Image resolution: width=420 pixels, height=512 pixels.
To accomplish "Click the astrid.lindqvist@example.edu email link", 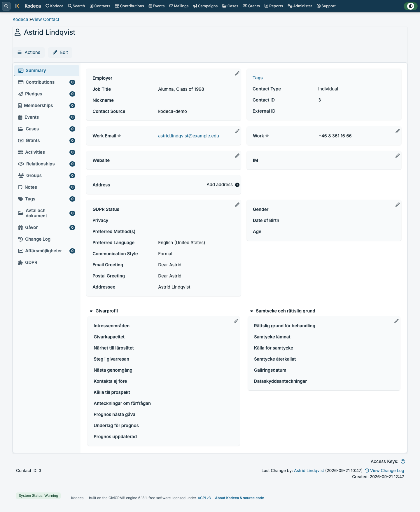I will pos(188,136).
